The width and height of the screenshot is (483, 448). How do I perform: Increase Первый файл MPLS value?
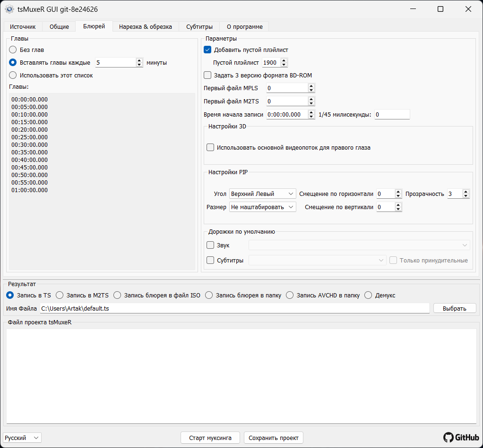coord(311,86)
